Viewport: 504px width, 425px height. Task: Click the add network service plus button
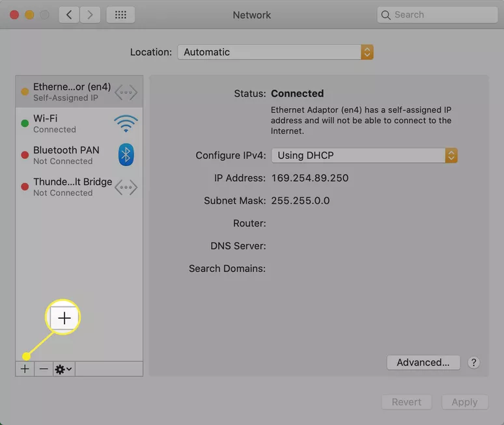tap(25, 369)
